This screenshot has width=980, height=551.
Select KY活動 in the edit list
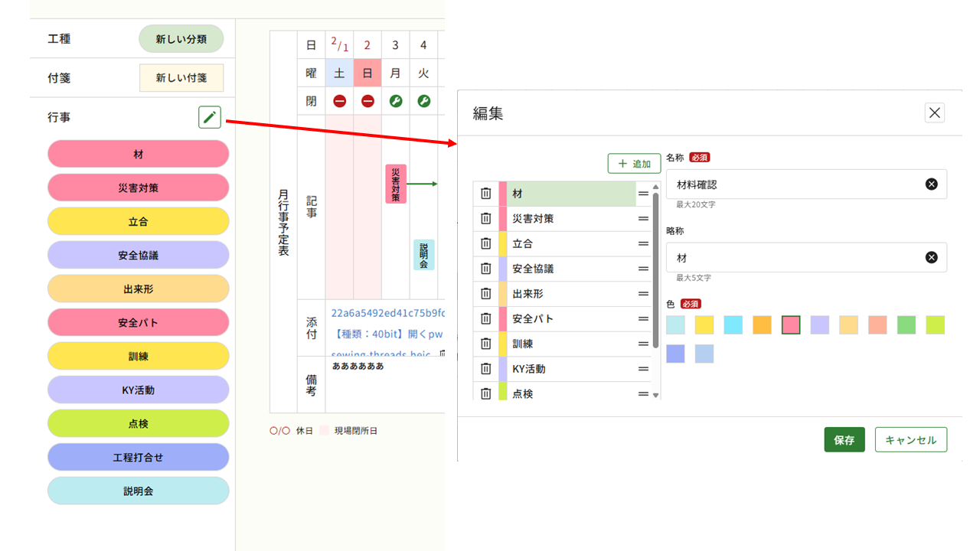point(570,369)
